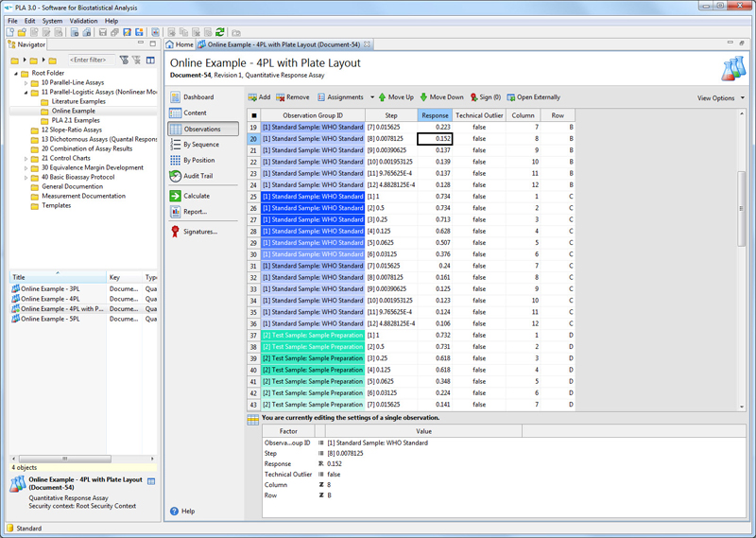The height and width of the screenshot is (538, 756).
Task: Open the System menu
Action: tap(52, 21)
